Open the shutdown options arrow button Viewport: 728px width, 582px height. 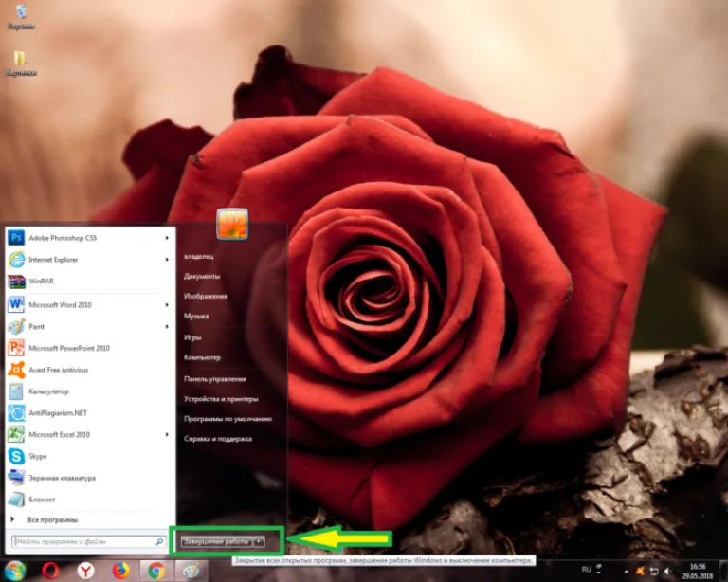(259, 541)
